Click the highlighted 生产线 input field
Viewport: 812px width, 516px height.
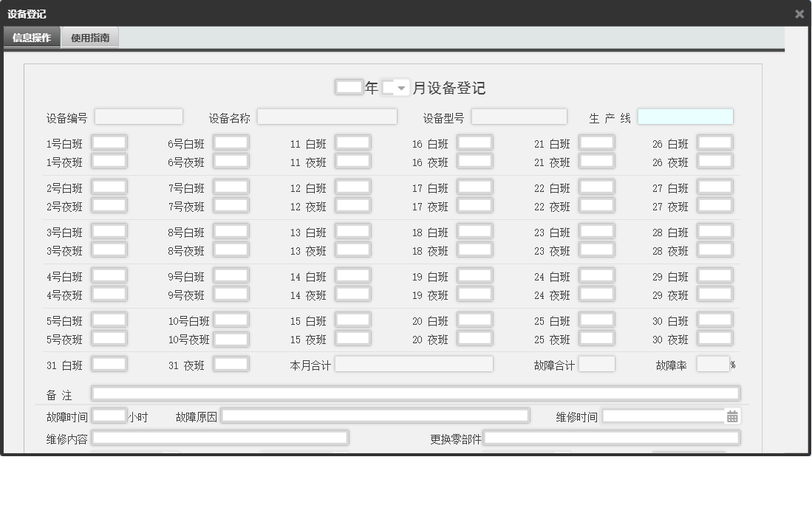pos(686,116)
